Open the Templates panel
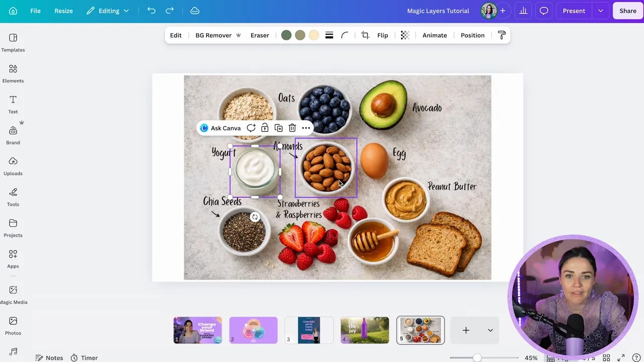Viewport: 644px width, 362px height. pyautogui.click(x=13, y=43)
